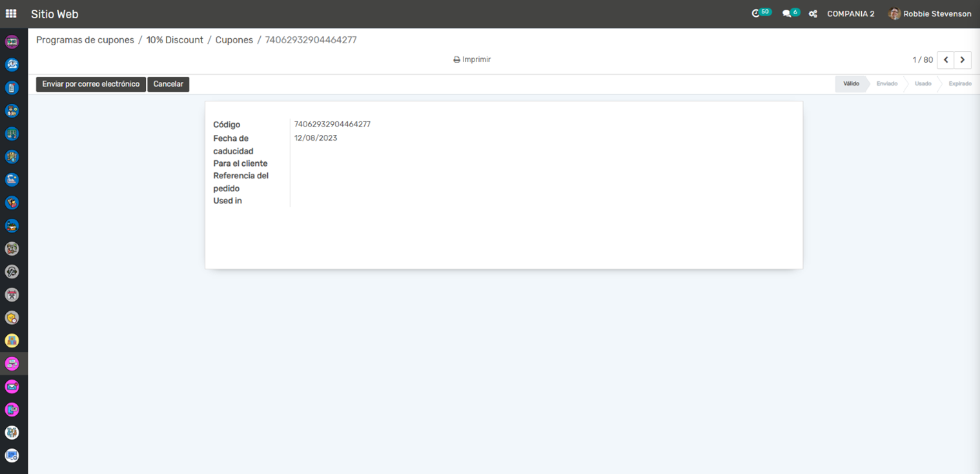This screenshot has height=474, width=980.
Task: Select the Expirado status stage
Action: [x=959, y=84]
